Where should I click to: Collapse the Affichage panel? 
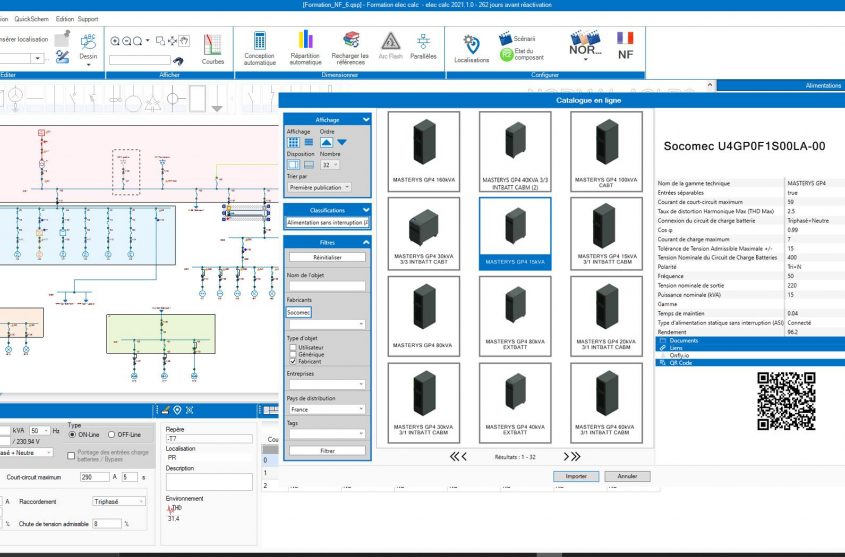tap(366, 120)
